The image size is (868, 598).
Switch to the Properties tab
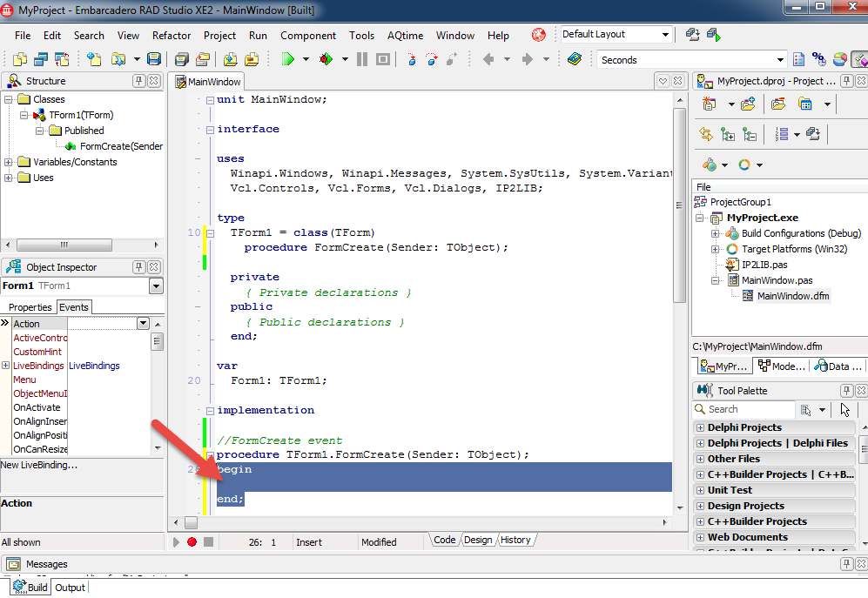tap(30, 307)
